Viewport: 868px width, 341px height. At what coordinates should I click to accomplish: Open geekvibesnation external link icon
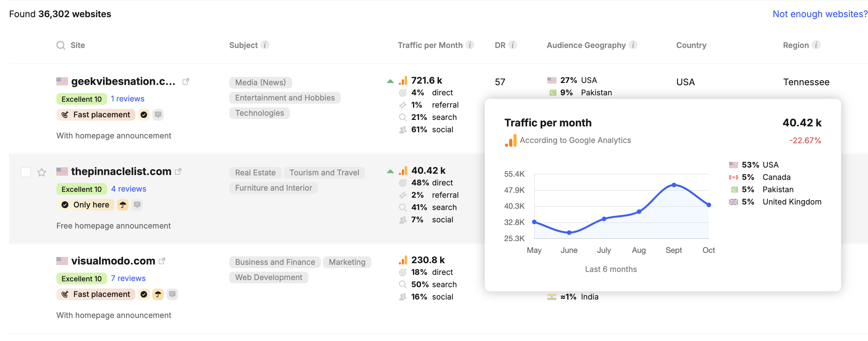186,81
